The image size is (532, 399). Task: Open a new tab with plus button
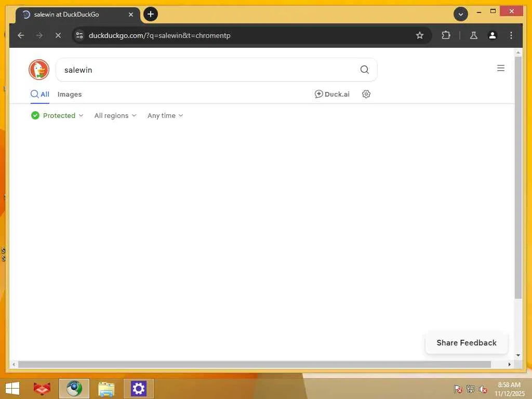pyautogui.click(x=151, y=14)
